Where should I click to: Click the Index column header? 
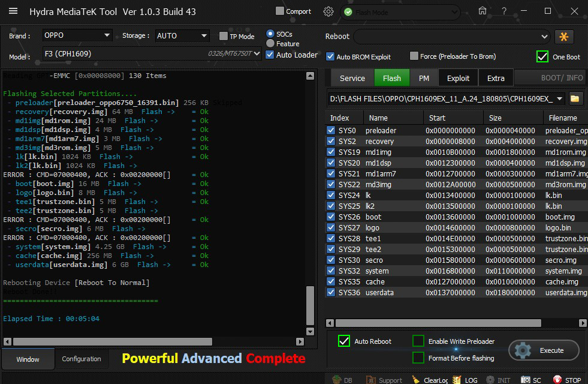[x=344, y=118]
